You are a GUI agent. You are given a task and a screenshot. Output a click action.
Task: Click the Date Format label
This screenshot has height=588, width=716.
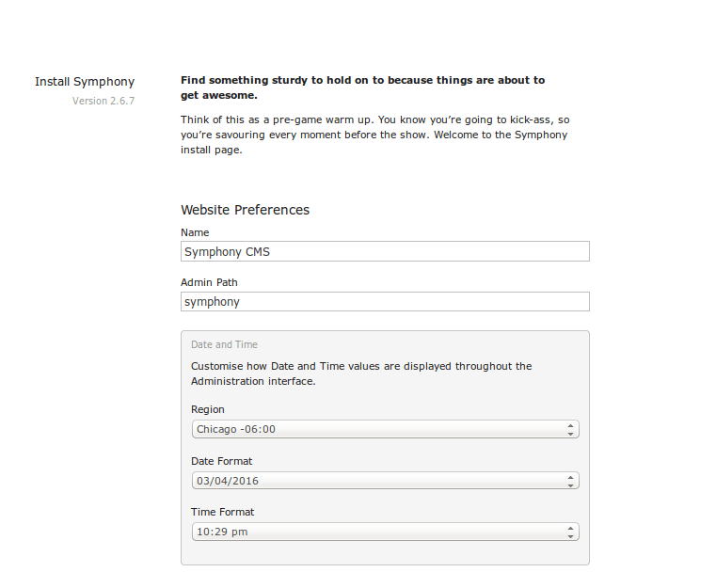pos(222,461)
